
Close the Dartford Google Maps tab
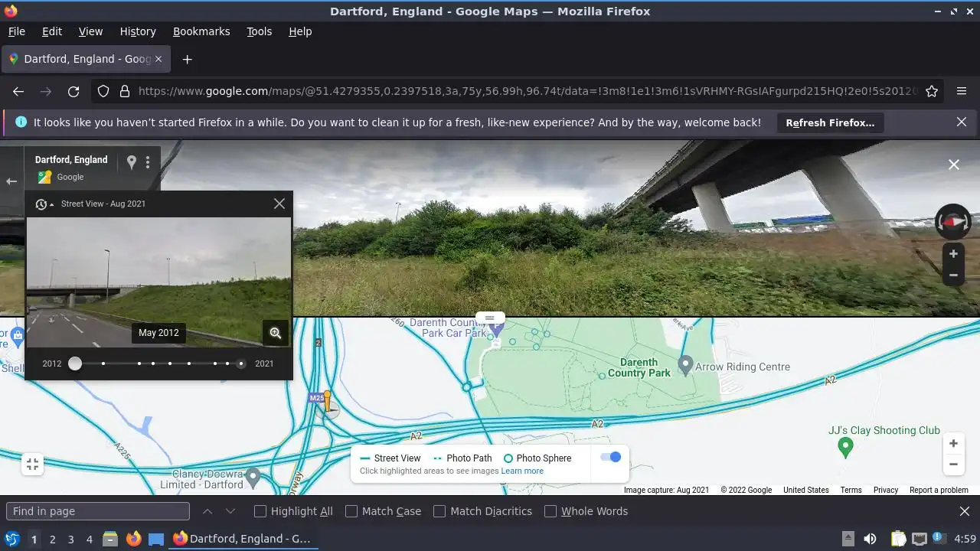(158, 59)
